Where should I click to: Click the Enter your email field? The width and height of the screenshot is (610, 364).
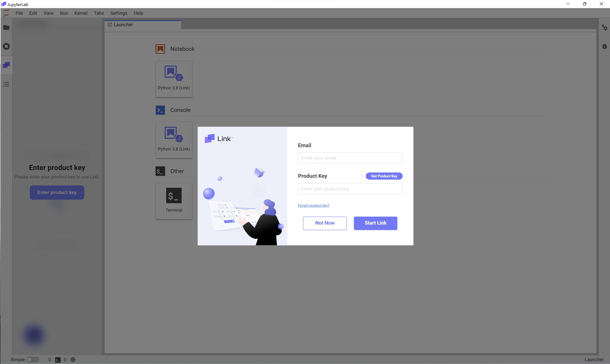pos(350,158)
